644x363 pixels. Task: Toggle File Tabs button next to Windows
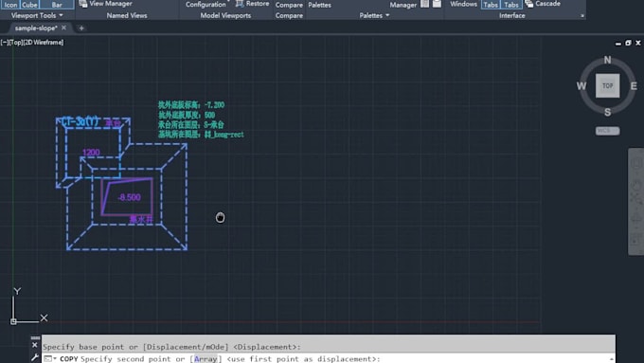point(491,5)
